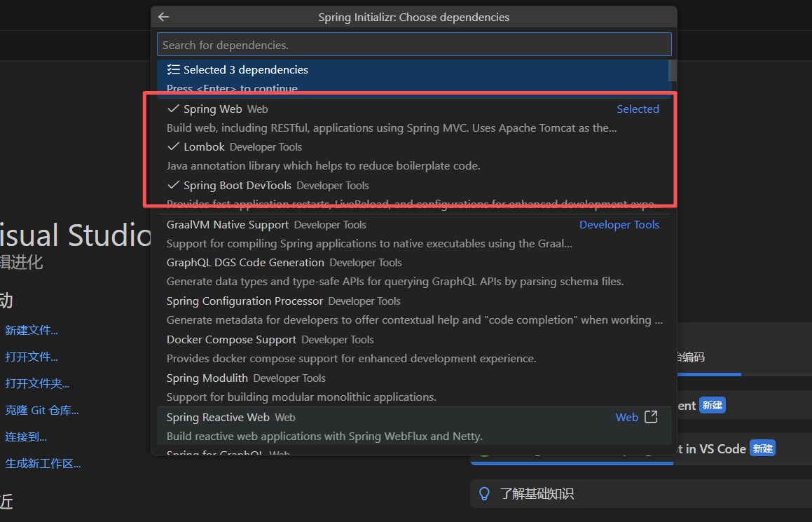Open the external link icon for Spring Reactive Web
Viewport: 812px width, 522px height.
(651, 417)
